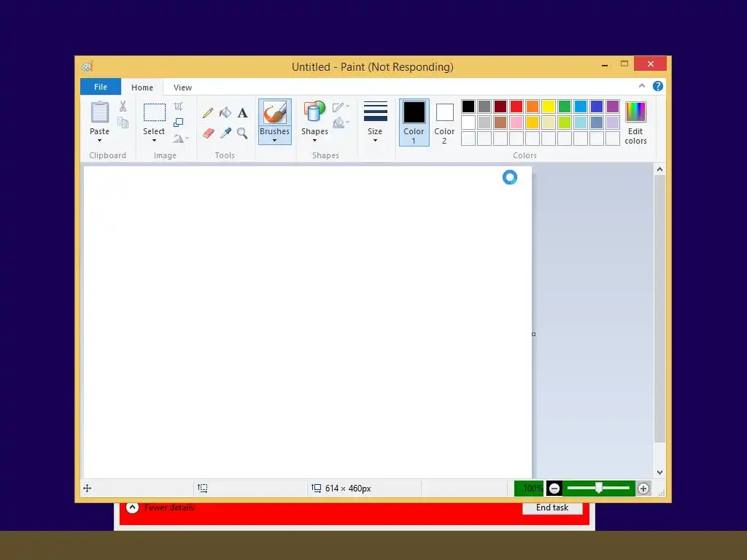The image size is (747, 560).
Task: Click the Rotate or flip icon
Action: [179, 139]
